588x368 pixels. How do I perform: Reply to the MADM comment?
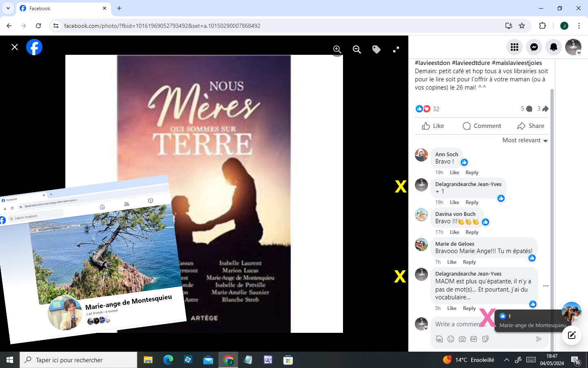(469, 308)
